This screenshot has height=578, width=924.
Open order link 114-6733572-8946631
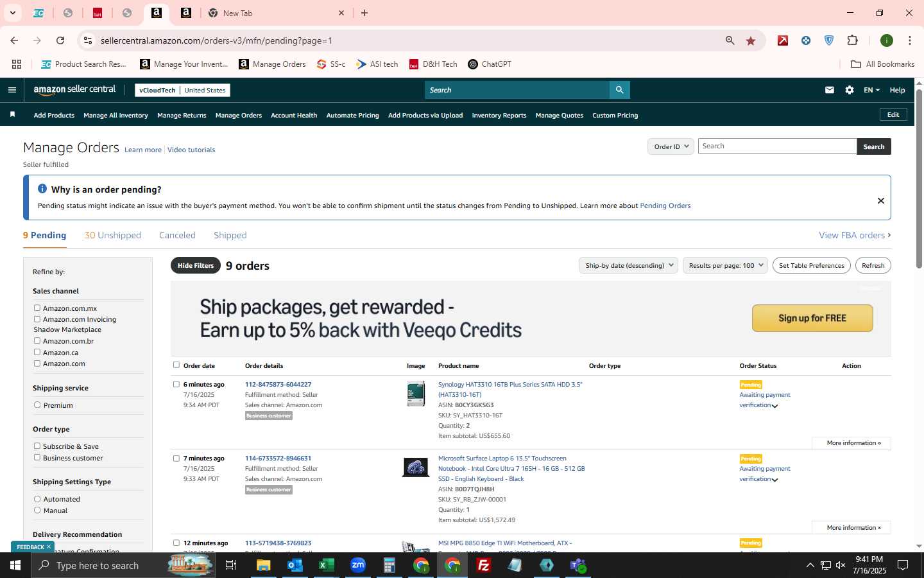click(x=278, y=459)
